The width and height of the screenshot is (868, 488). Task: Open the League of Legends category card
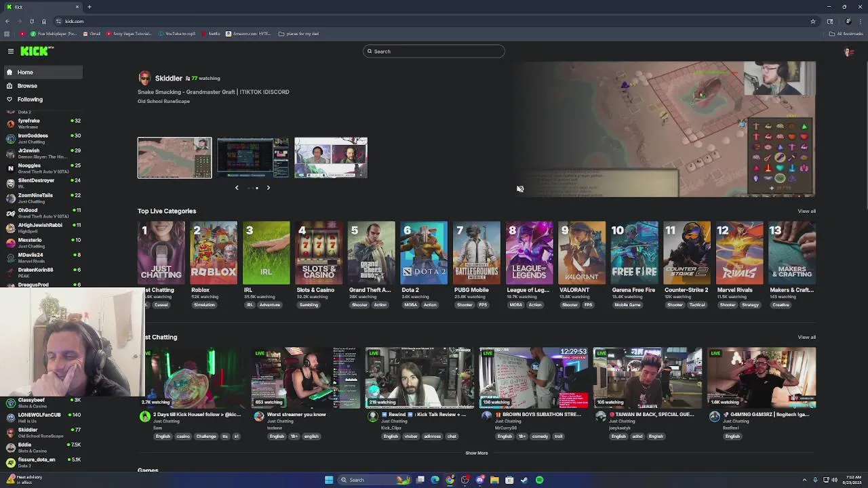tap(529, 252)
